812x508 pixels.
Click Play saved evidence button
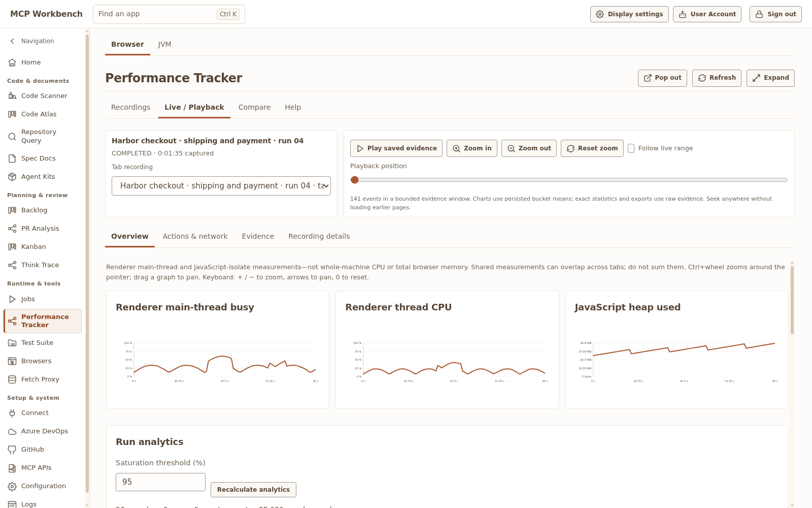click(x=396, y=148)
